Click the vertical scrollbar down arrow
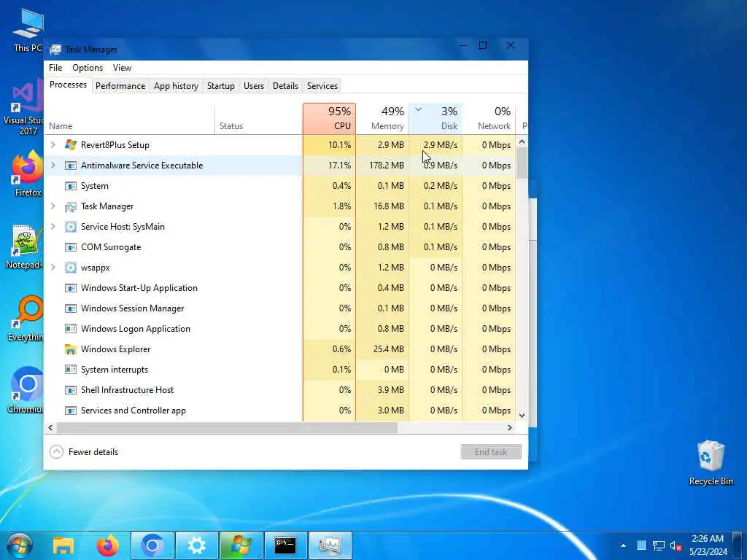The height and width of the screenshot is (560, 747). pyautogui.click(x=522, y=415)
